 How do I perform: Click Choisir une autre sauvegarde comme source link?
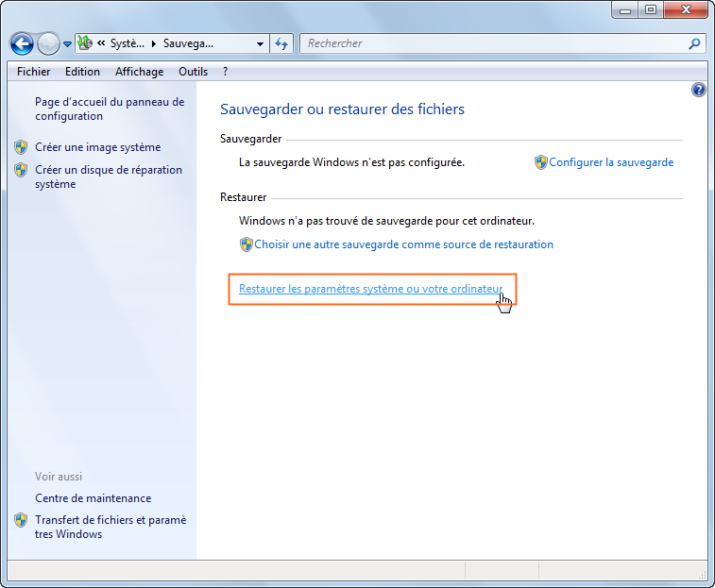point(403,244)
